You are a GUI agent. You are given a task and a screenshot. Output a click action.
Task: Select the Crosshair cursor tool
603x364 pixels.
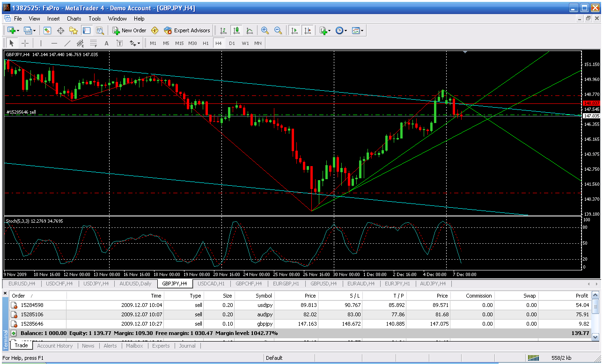25,43
